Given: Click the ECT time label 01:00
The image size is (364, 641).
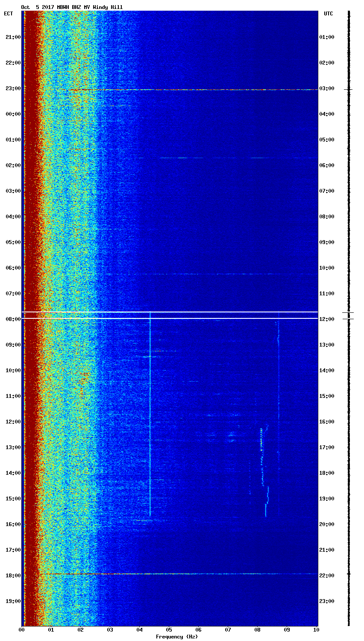Looking at the screenshot, I should click(x=13, y=140).
